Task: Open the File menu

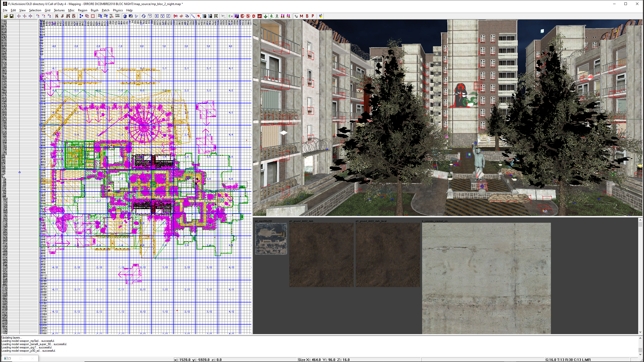Action: 5,10
